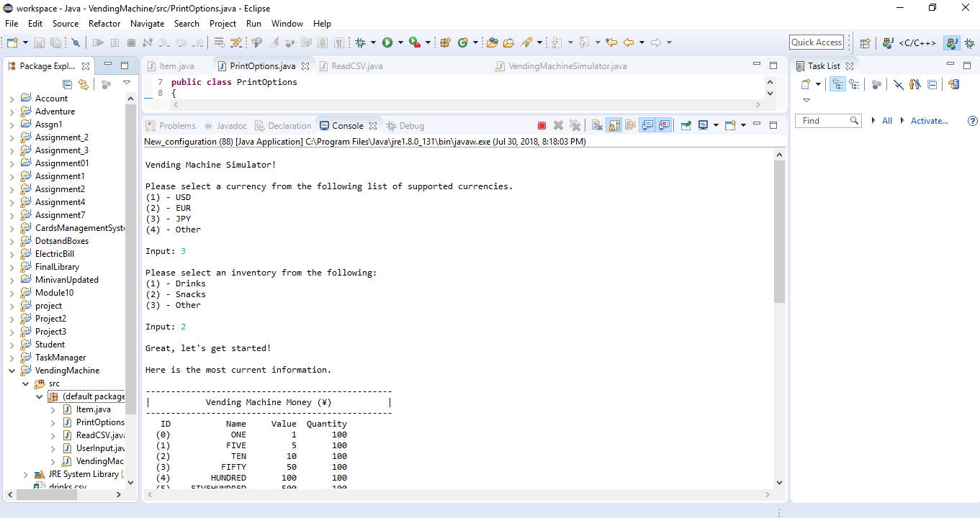Toggle Show Console When Standard Error Changes
The image size is (980, 518).
click(664, 125)
